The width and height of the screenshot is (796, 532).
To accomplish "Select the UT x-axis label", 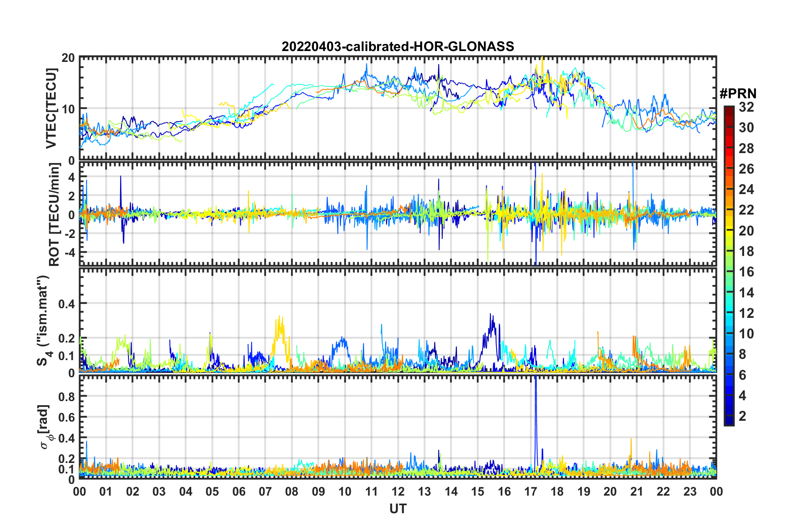I will click(398, 509).
